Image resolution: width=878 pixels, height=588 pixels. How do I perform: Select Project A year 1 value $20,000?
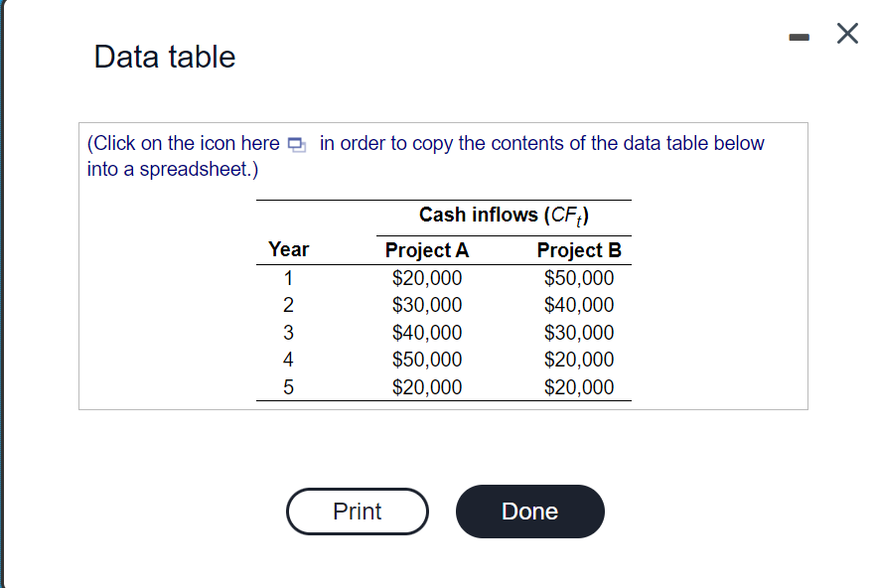427,278
